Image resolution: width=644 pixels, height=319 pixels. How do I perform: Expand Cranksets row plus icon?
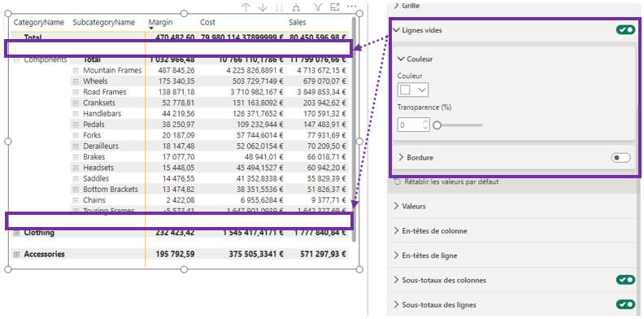[x=76, y=103]
